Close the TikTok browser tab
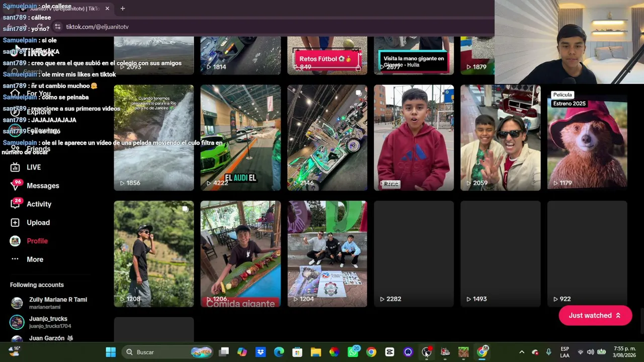The image size is (644, 362). point(107,9)
